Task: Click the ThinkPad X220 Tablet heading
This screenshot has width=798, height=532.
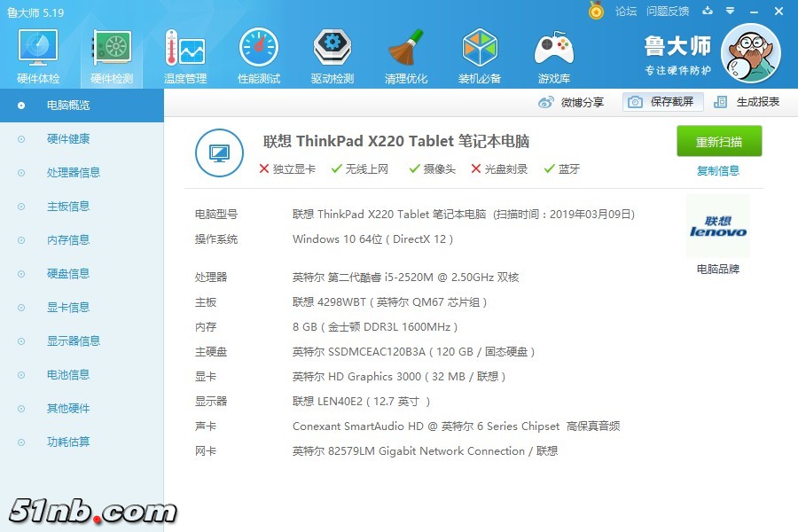Action: (396, 141)
